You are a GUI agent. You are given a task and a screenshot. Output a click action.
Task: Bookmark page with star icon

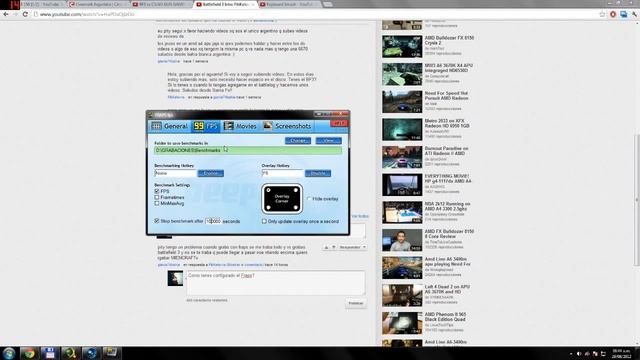tap(602, 14)
